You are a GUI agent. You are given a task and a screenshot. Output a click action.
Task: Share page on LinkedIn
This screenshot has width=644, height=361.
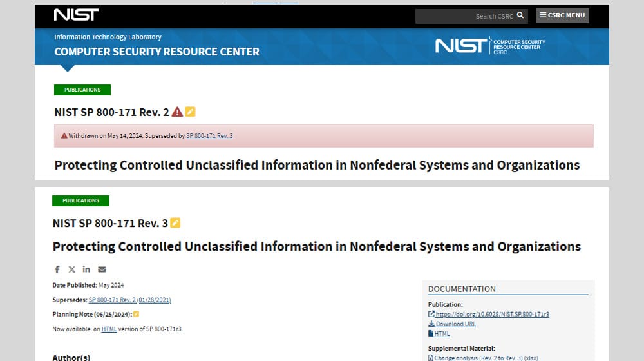point(86,269)
